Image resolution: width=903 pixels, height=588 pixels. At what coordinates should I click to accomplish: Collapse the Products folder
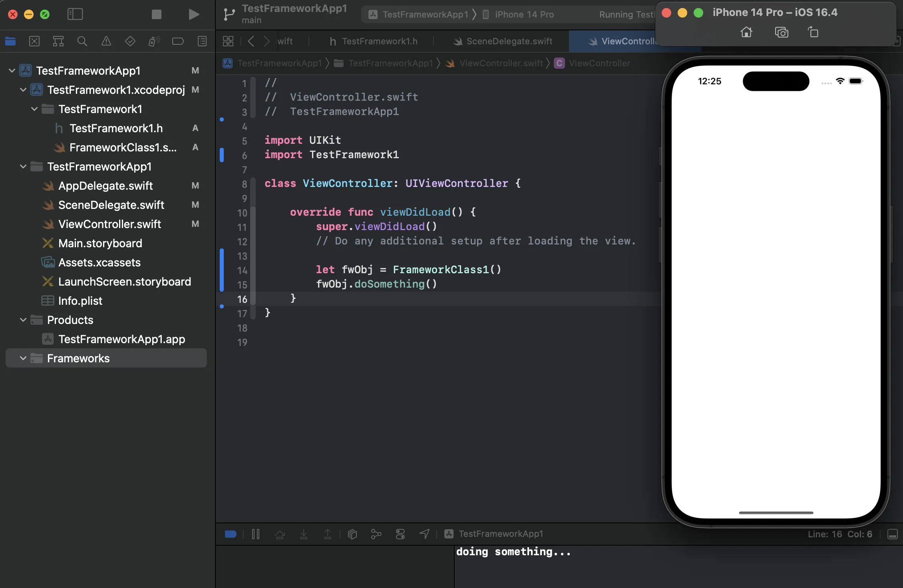[23, 320]
